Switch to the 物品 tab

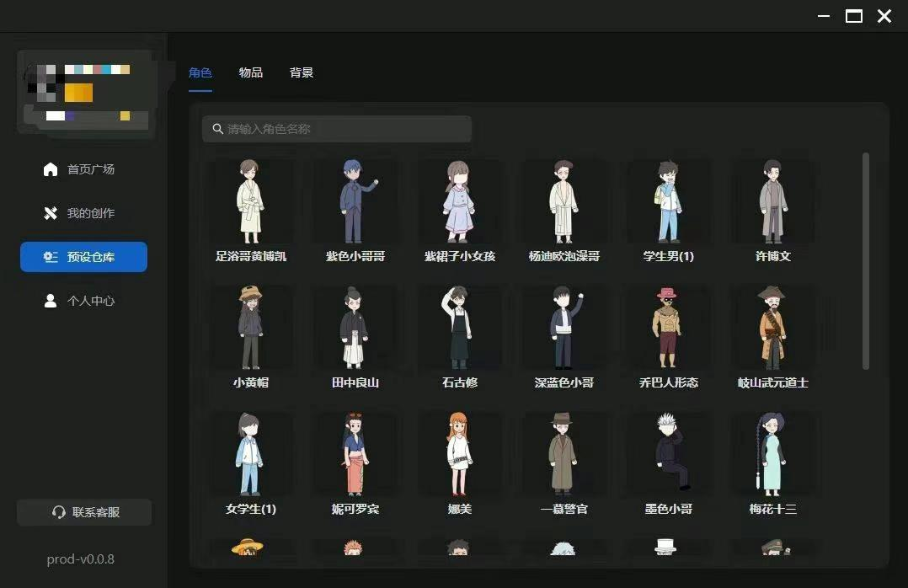point(251,72)
